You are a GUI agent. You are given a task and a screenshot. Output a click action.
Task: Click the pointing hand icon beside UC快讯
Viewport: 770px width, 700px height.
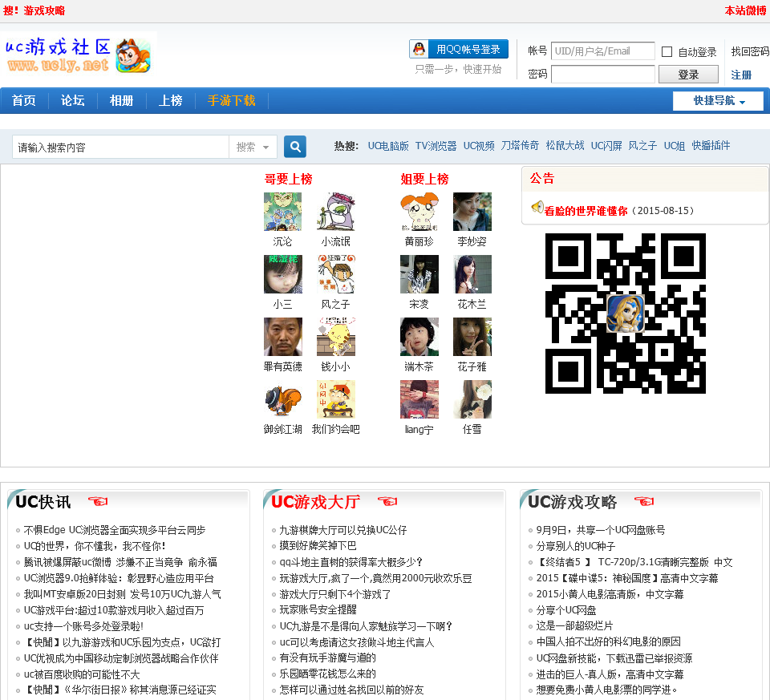pos(98,501)
